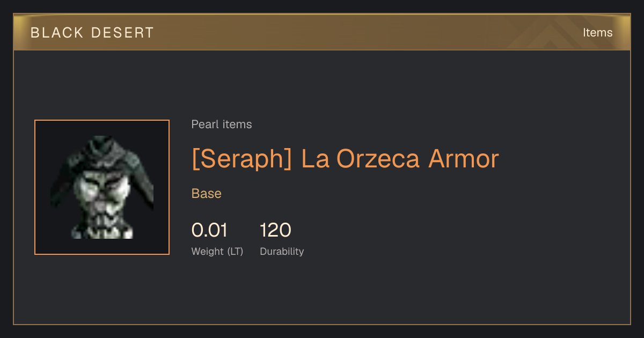
Task: Click the 120 durability value
Action: point(275,230)
